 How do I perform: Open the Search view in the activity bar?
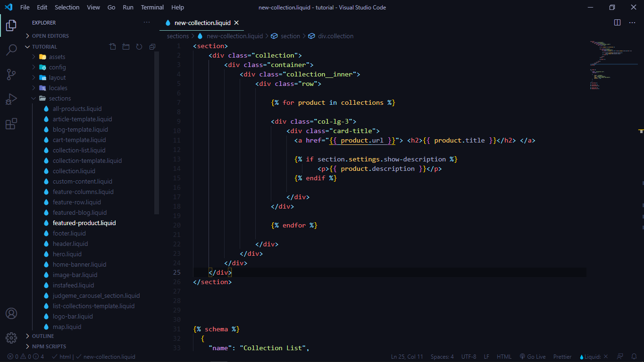tap(11, 50)
